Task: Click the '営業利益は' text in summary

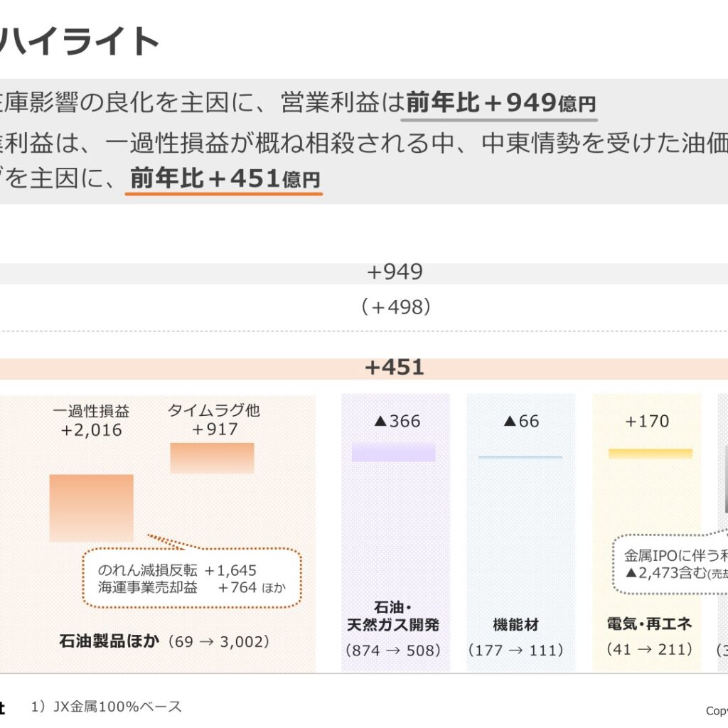Action: [343, 102]
